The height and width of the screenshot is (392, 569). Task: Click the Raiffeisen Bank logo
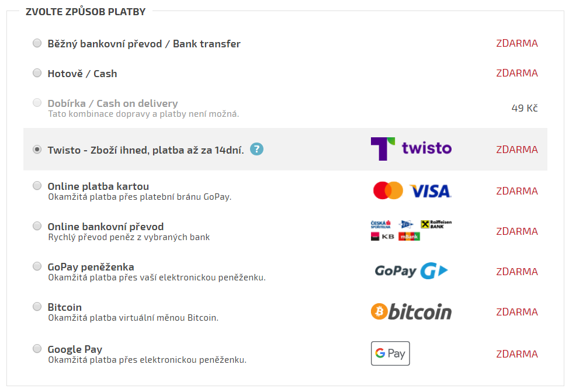pyautogui.click(x=436, y=224)
